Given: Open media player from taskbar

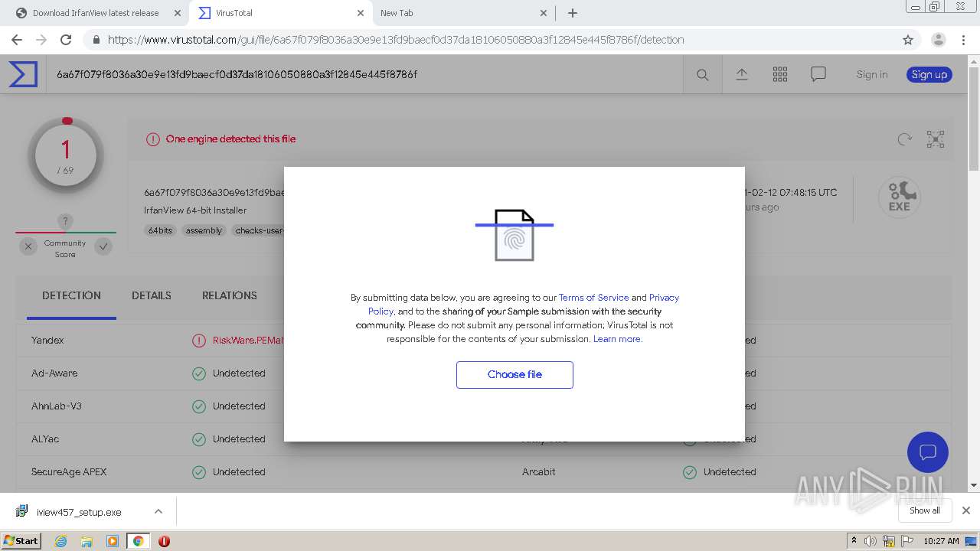Looking at the screenshot, I should click(x=113, y=541).
